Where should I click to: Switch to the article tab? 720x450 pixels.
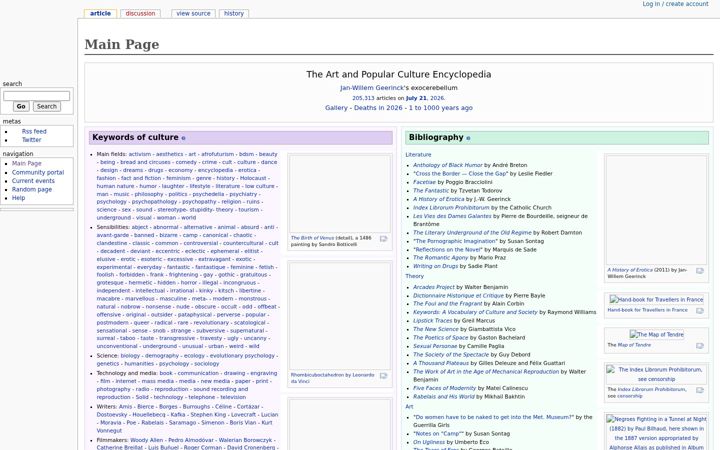100,13
